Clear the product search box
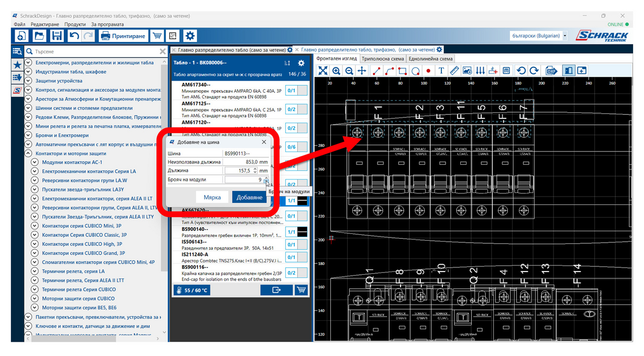The image size is (644, 356). [163, 51]
